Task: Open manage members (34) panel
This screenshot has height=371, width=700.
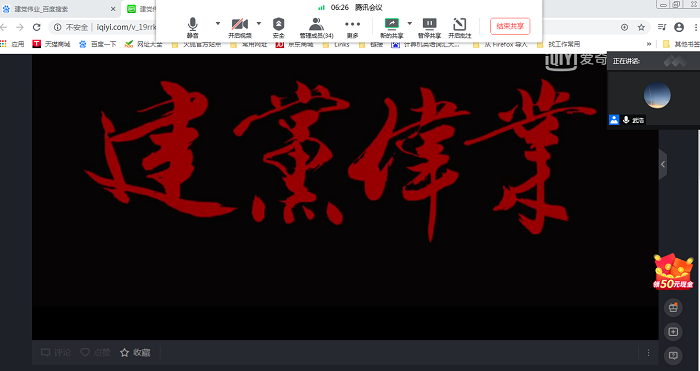Action: click(x=317, y=28)
